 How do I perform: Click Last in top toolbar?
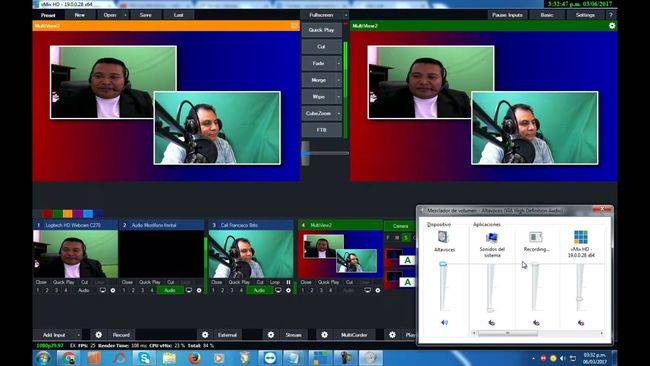179,15
